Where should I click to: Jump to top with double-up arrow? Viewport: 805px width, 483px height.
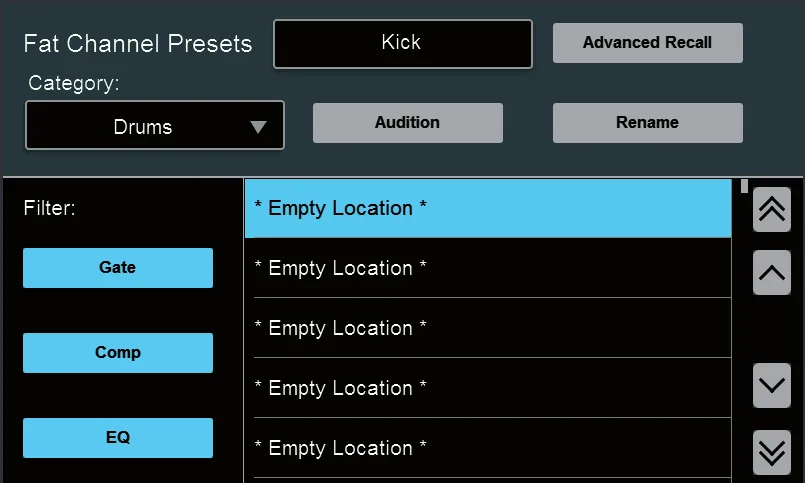[772, 209]
